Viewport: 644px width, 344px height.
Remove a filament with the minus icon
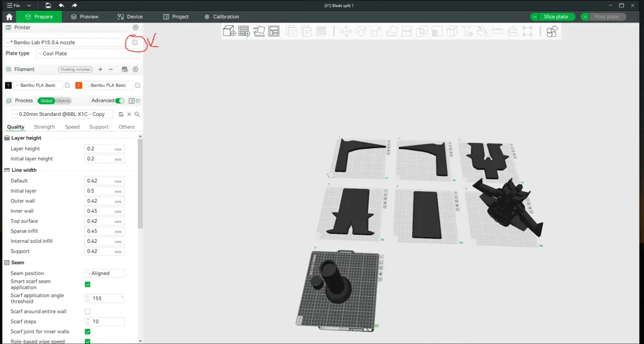point(111,70)
